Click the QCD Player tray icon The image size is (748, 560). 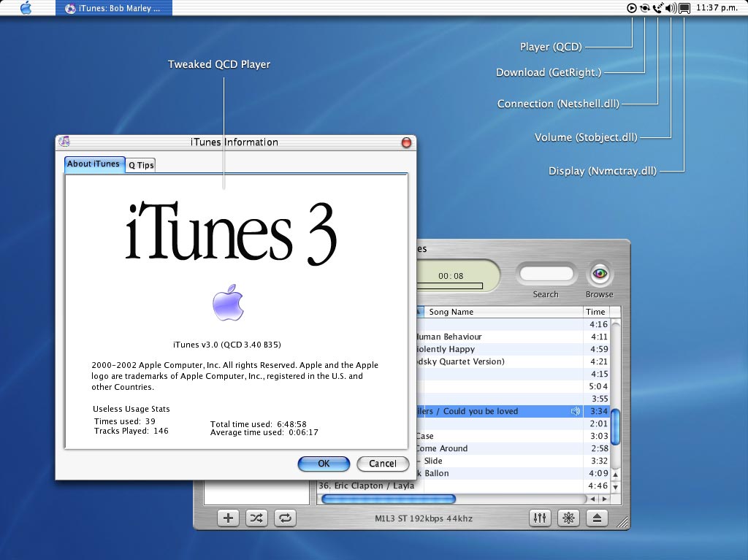click(x=632, y=7)
